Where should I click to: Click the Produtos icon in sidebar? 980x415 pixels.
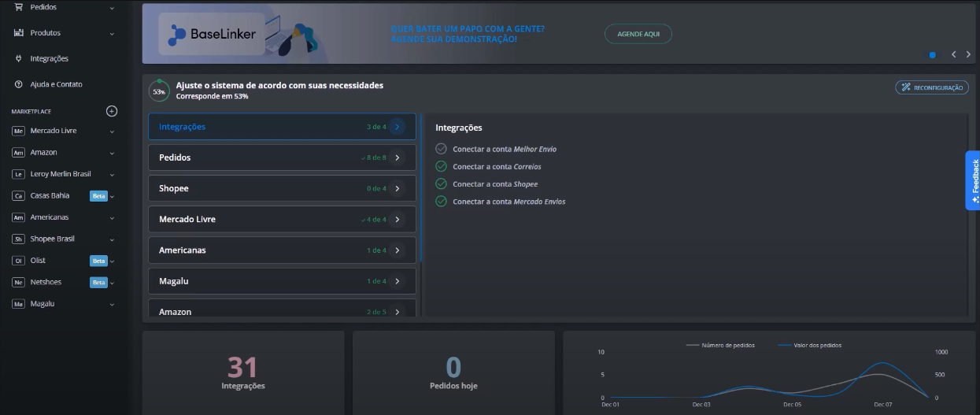coord(19,33)
